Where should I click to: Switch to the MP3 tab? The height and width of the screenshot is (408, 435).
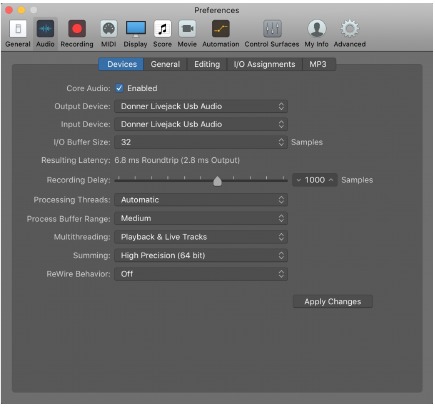(x=318, y=64)
